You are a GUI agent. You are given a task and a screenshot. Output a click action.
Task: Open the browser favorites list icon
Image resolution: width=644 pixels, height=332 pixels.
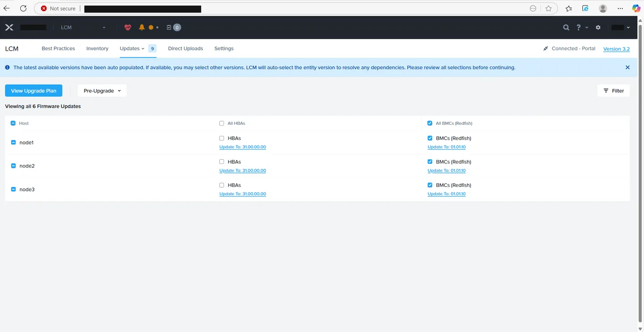point(569,8)
